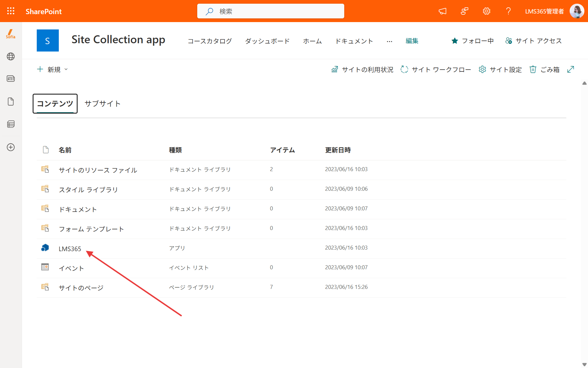Open ごみ箱
This screenshot has height=368, width=588.
(545, 70)
